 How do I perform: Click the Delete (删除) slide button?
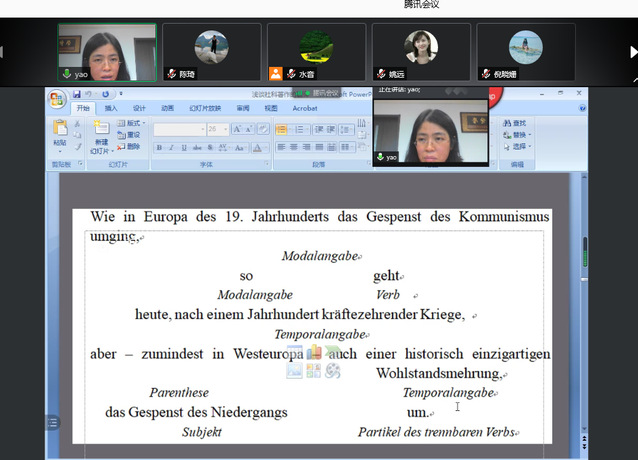133,147
